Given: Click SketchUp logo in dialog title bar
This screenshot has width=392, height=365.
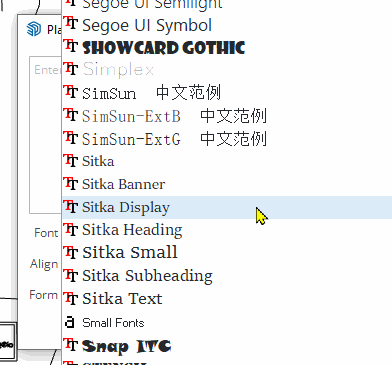Looking at the screenshot, I should [x=34, y=29].
